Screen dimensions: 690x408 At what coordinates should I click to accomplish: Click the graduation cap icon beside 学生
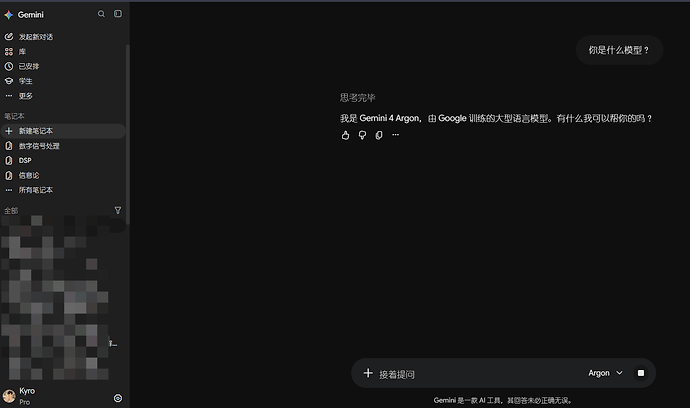point(9,81)
